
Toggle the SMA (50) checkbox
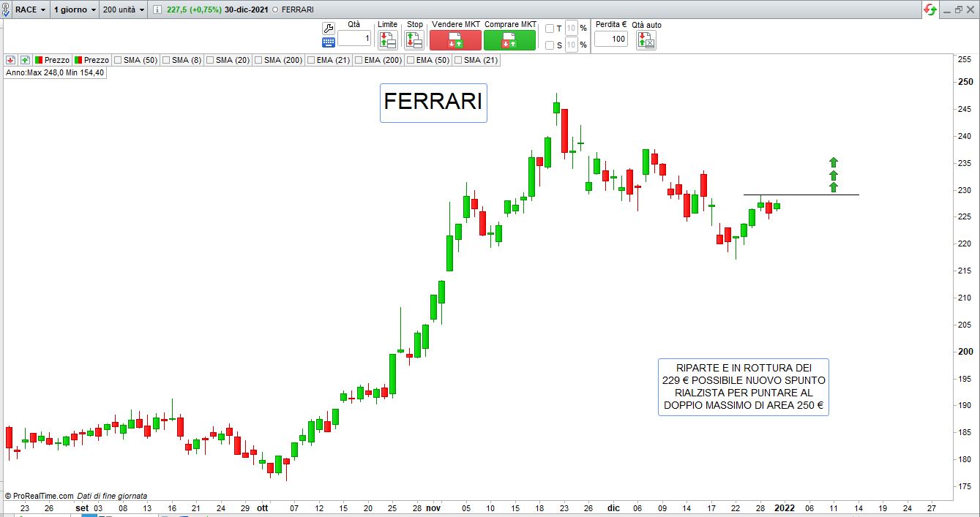coord(117,60)
